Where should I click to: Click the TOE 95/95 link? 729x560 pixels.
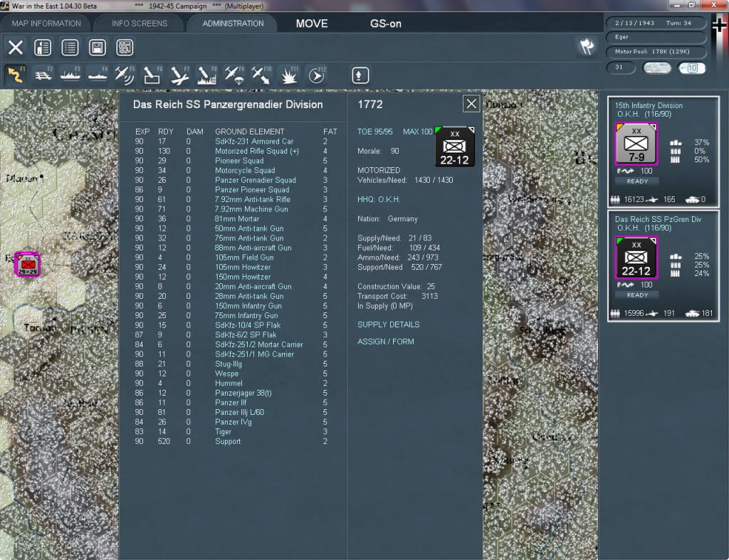click(374, 132)
